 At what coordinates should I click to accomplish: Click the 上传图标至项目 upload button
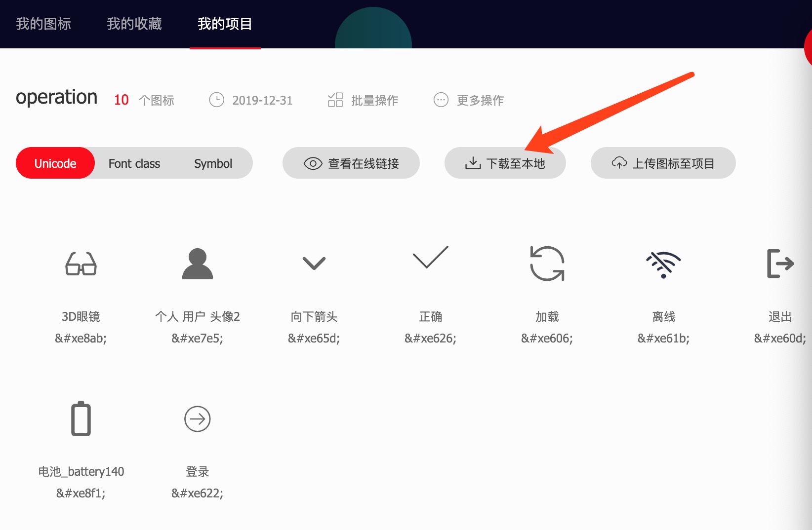tap(663, 163)
